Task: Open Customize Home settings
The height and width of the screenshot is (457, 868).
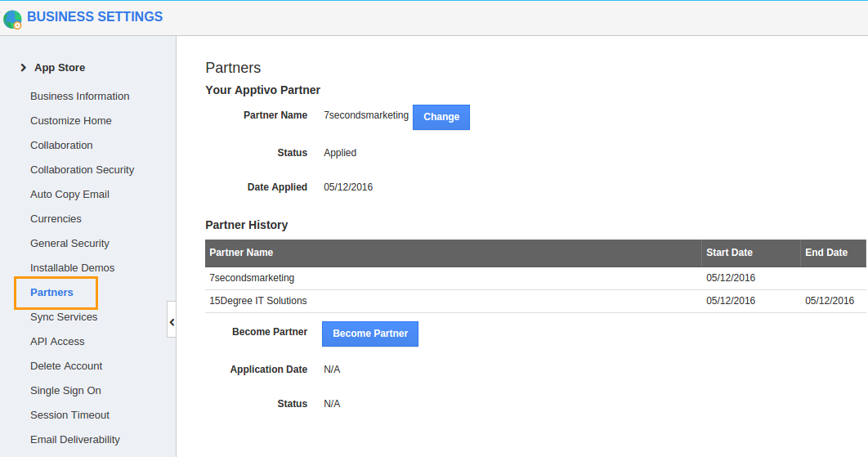Action: coord(71,121)
